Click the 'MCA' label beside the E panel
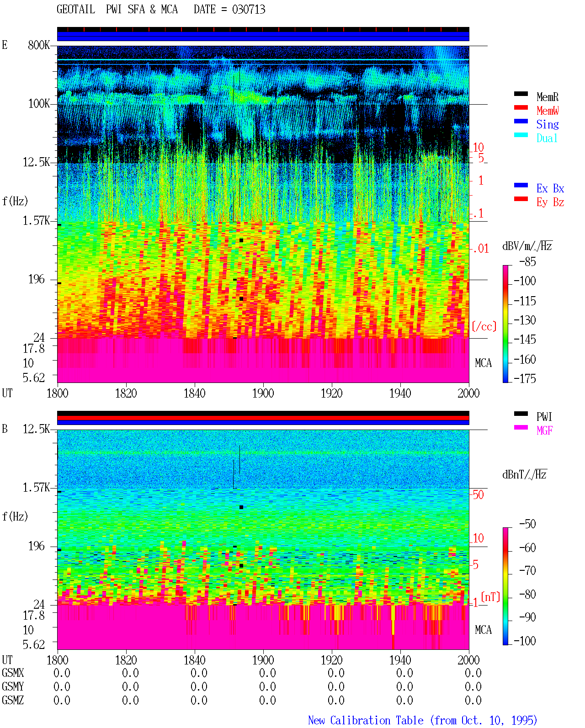The image size is (585, 728). (483, 363)
